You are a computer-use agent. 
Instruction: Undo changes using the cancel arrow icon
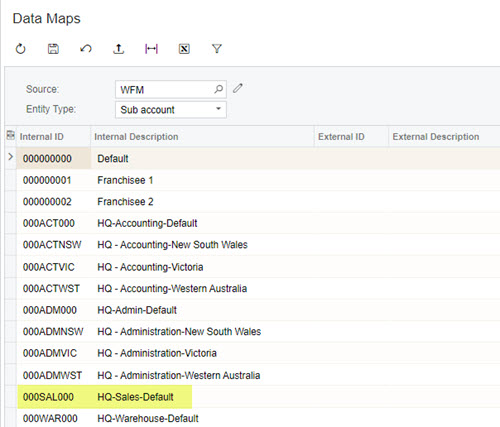[x=86, y=49]
